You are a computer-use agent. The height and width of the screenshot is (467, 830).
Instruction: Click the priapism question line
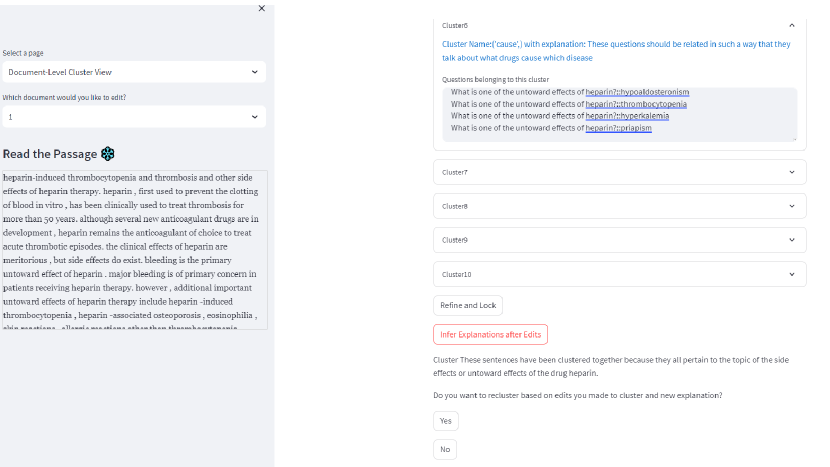551,128
